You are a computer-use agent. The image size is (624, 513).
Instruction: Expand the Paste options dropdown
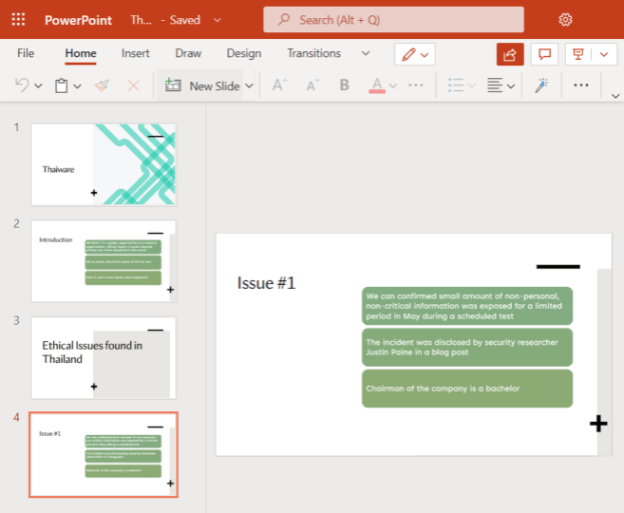(77, 86)
